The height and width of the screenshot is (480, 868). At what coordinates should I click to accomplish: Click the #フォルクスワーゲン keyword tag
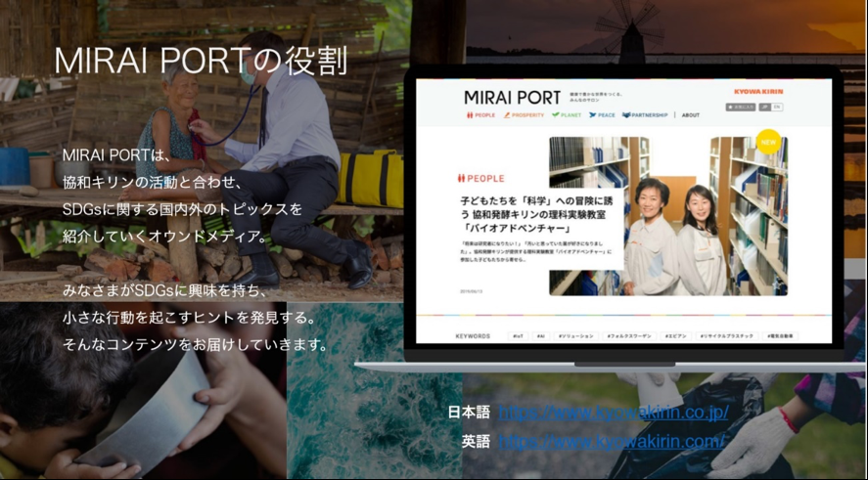click(629, 336)
